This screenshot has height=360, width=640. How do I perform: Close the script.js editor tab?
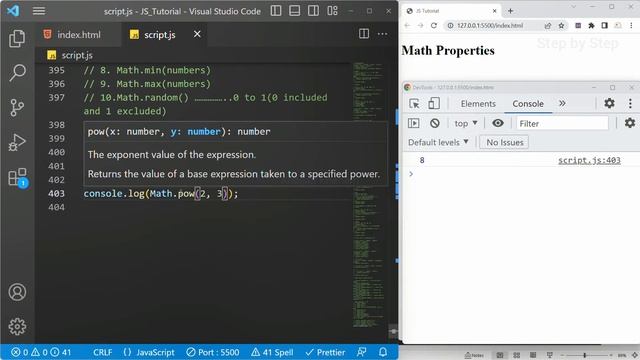point(197,34)
